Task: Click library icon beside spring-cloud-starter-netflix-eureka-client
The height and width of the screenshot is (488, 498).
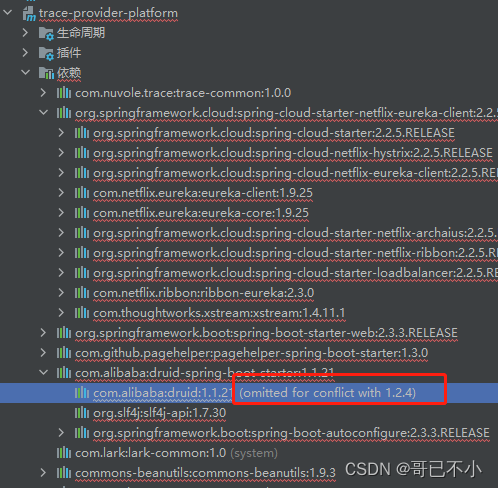Action: pos(64,113)
